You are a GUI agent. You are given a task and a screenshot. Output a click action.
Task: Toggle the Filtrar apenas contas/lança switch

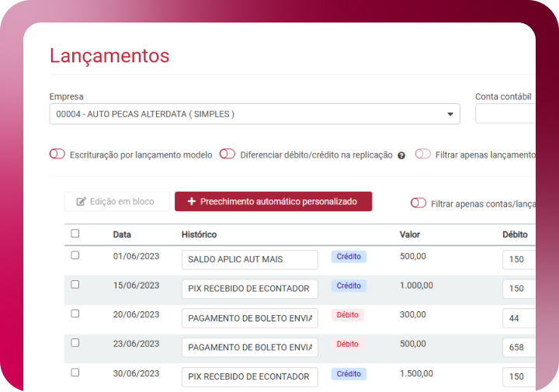point(418,203)
